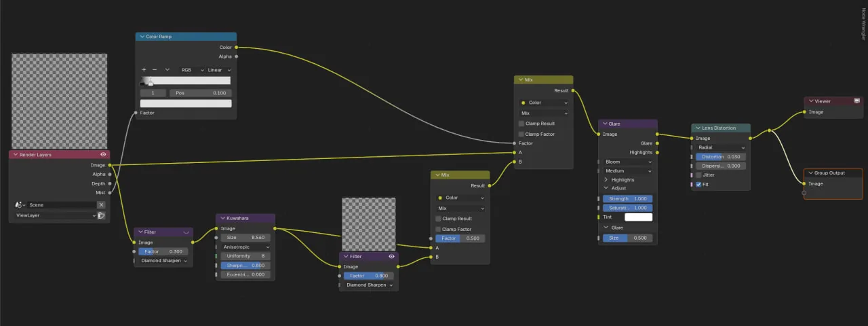The image size is (868, 326).
Task: Uncheck the Fit checkbox in Lens Distortion
Action: click(x=698, y=185)
